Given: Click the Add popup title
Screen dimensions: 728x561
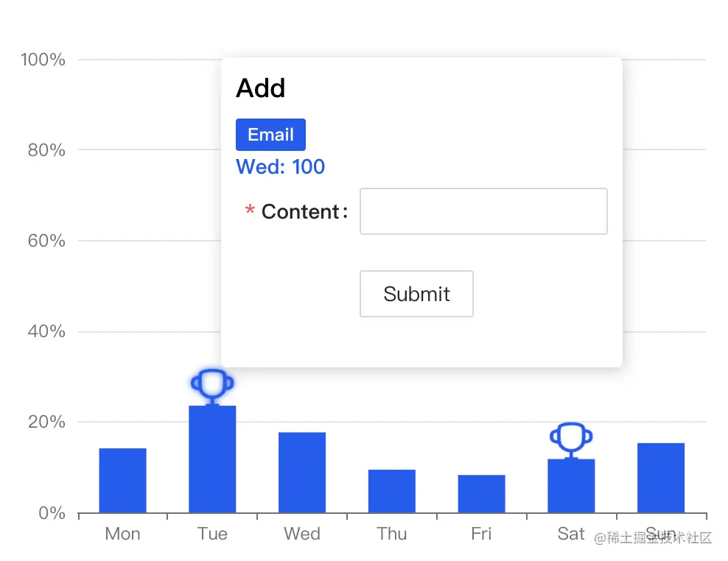Looking at the screenshot, I should click(x=260, y=88).
